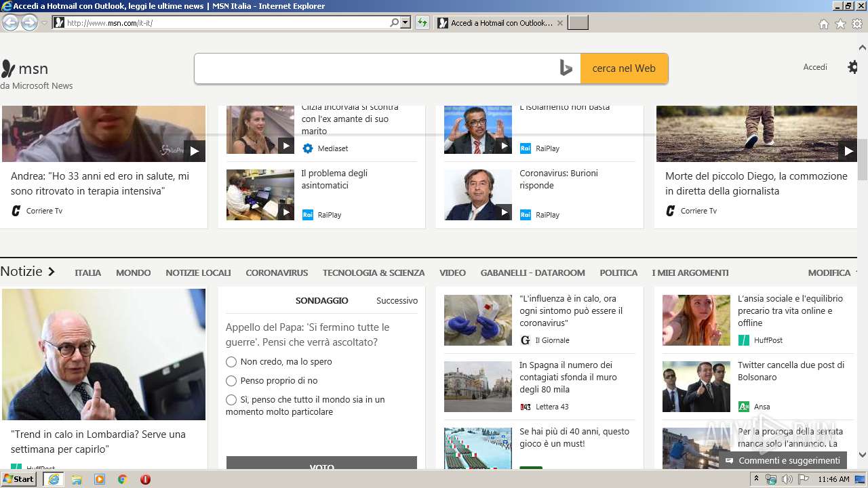Play the Morte del piccolo Diego video
This screenshot has width=868, height=488.
[848, 151]
